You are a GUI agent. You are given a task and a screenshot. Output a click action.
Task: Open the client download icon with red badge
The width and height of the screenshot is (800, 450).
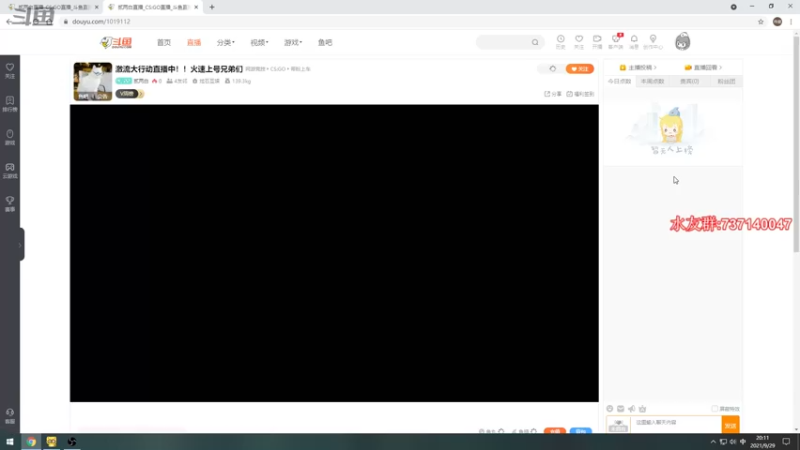point(616,41)
